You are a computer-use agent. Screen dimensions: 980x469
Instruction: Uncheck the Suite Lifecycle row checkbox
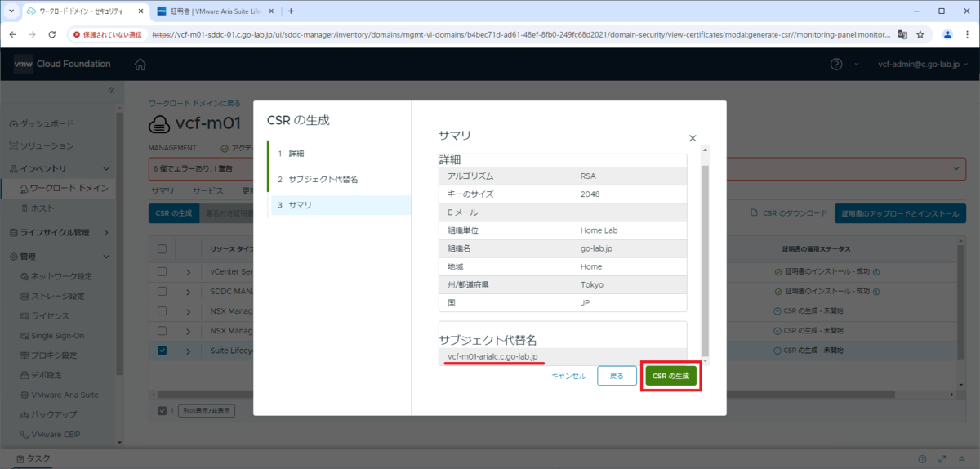(x=162, y=351)
